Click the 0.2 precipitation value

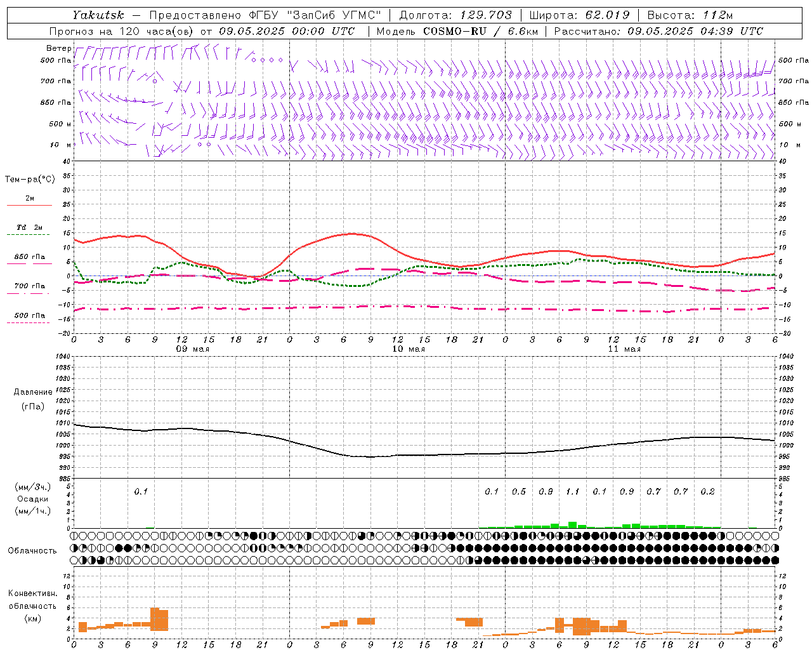coord(707,491)
